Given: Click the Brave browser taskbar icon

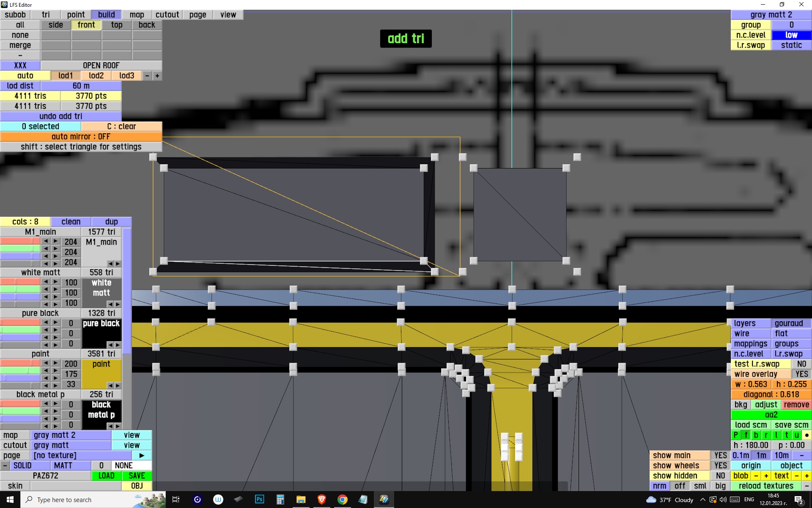Looking at the screenshot, I should coord(322,500).
